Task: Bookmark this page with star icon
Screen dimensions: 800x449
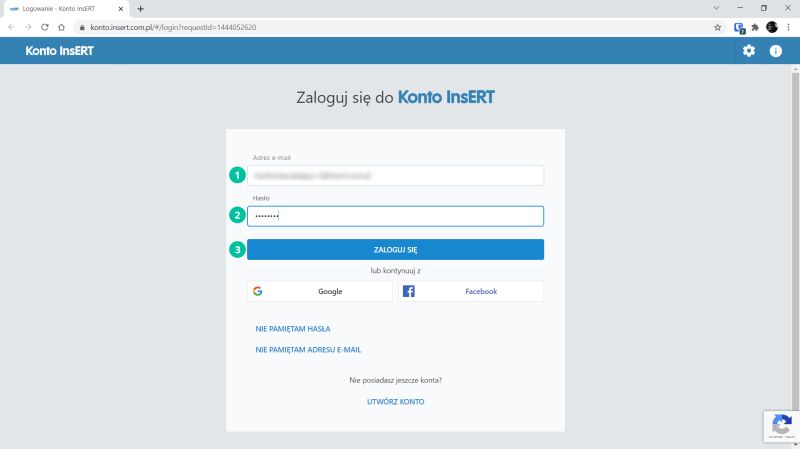Action: 717,28
